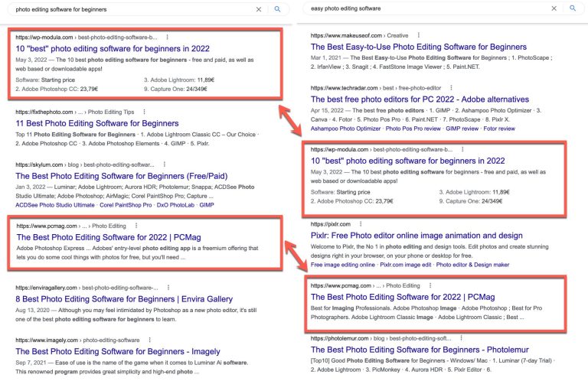Clear the "photo editing software for beginners" search query
Viewport: 588px width, 381px height.
tap(258, 9)
